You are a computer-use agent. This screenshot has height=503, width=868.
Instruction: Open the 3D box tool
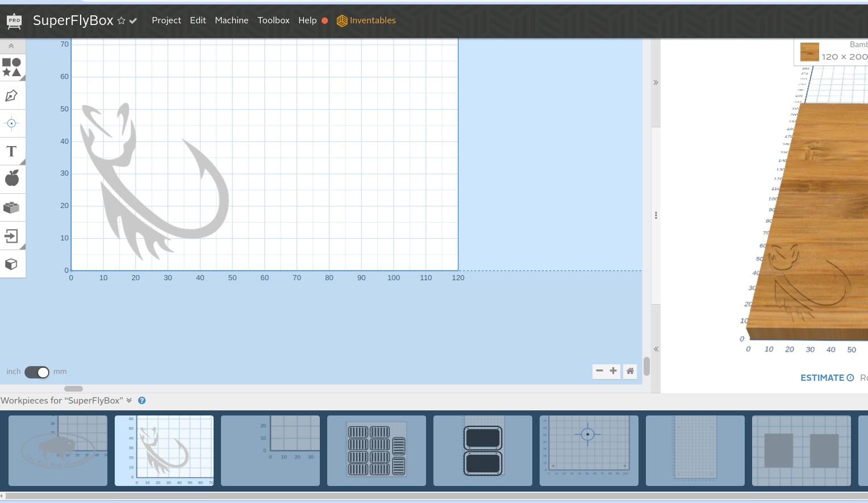click(12, 264)
